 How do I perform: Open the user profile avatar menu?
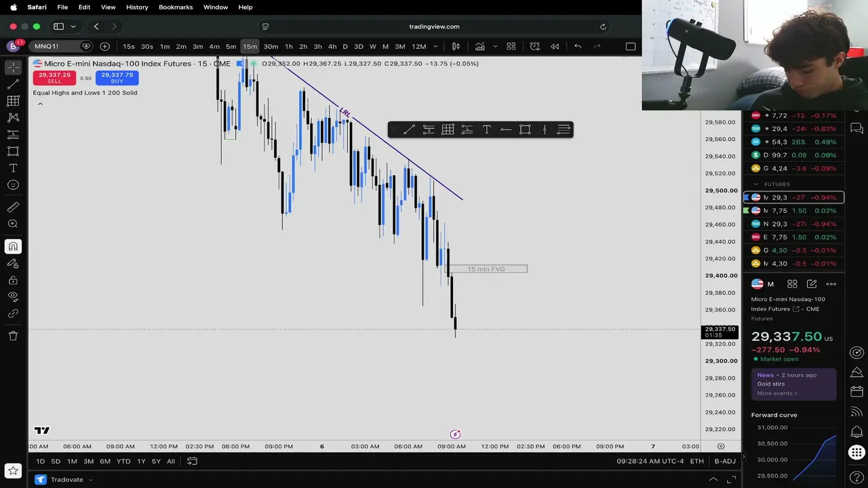13,46
